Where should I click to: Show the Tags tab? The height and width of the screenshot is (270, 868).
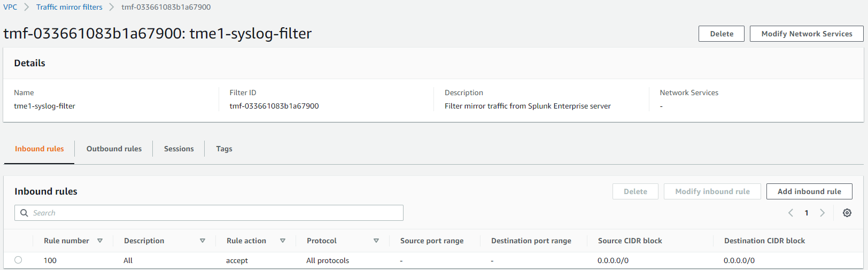[224, 149]
